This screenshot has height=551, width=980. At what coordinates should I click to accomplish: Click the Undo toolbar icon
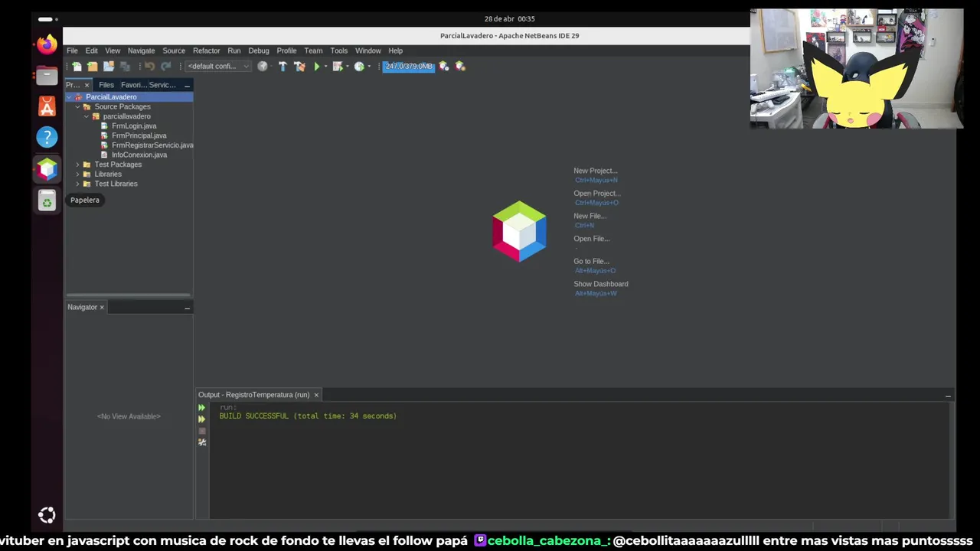[149, 67]
